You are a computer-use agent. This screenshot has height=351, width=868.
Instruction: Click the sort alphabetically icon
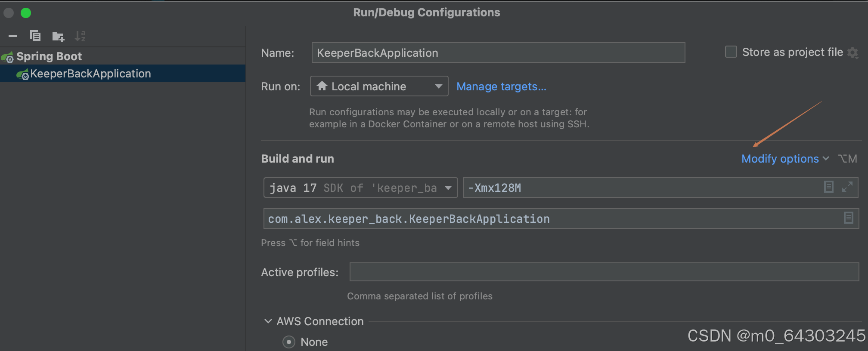80,36
